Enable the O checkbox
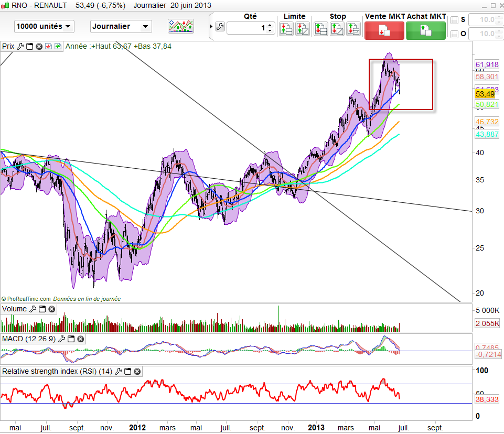 click(454, 34)
